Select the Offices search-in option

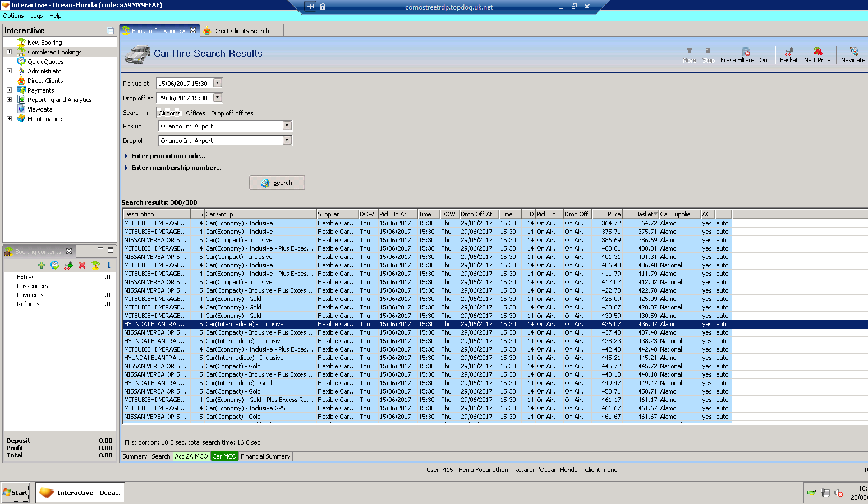[195, 113]
